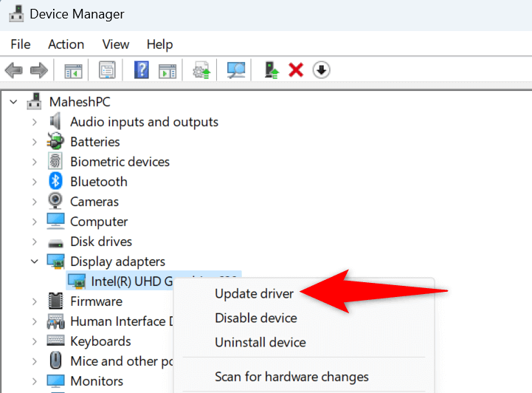Click the Device Manager title bar icon
Screen dimensions: 532x393
16,14
